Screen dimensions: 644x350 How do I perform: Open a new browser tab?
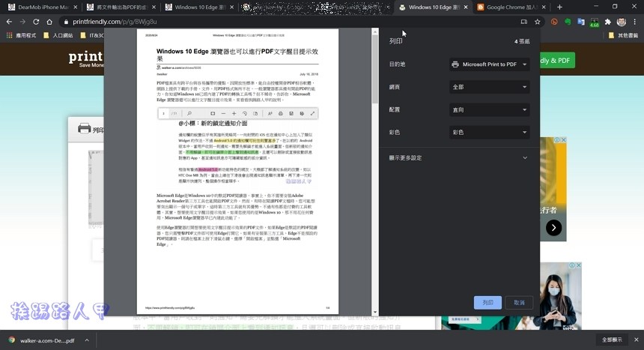coord(559,7)
